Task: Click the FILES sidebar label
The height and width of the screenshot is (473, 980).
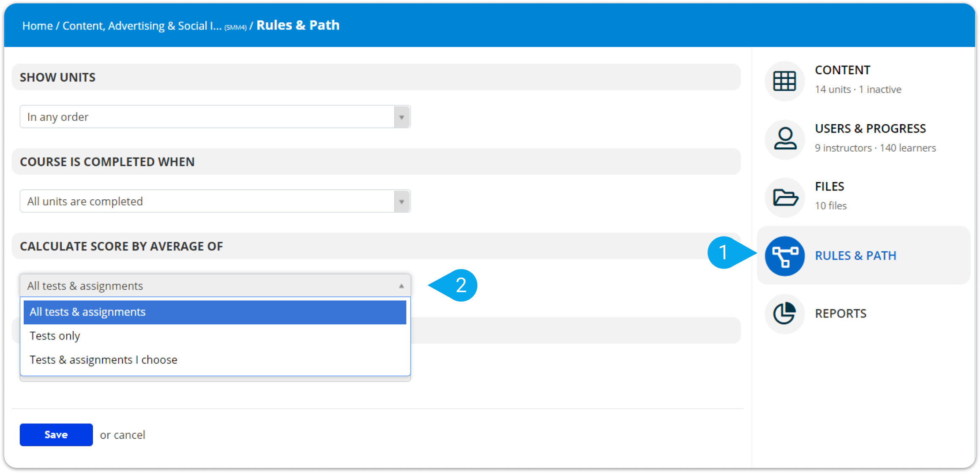Action: 829,187
